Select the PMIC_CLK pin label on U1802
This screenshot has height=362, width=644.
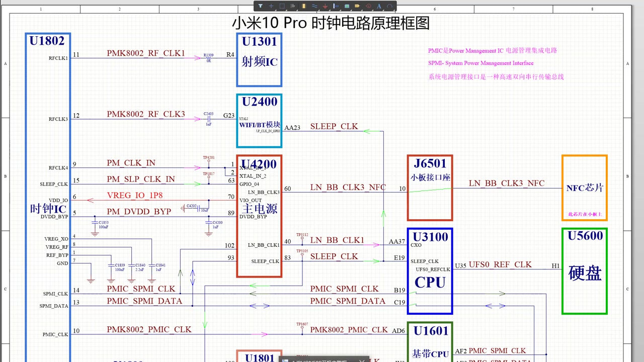pyautogui.click(x=55, y=334)
